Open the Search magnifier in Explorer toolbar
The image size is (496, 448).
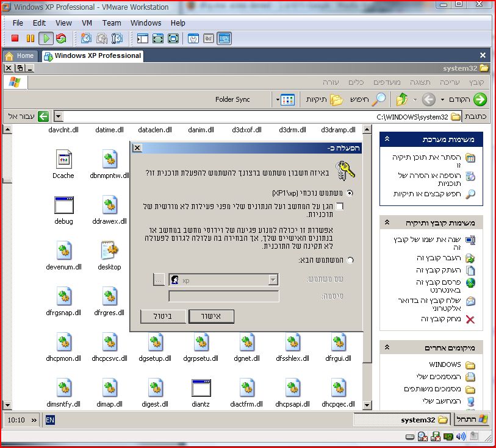(379, 99)
